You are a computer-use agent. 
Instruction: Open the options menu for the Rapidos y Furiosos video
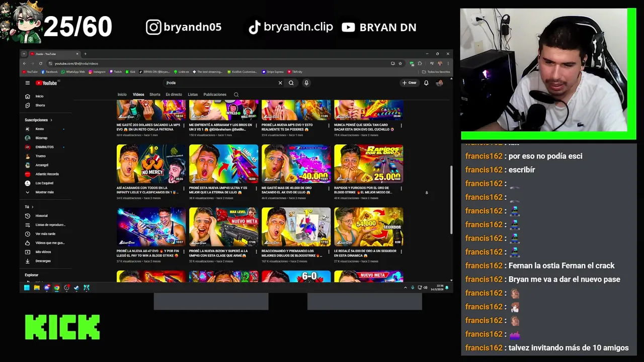tap(401, 189)
